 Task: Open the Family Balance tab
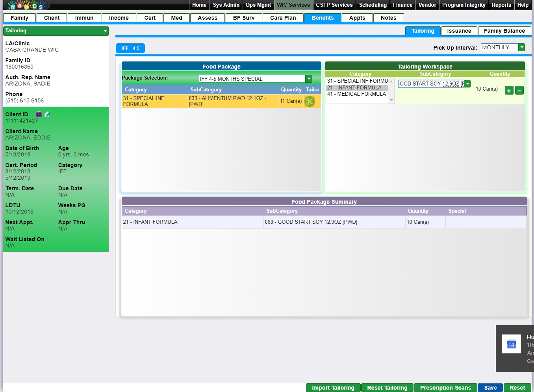[x=504, y=31]
